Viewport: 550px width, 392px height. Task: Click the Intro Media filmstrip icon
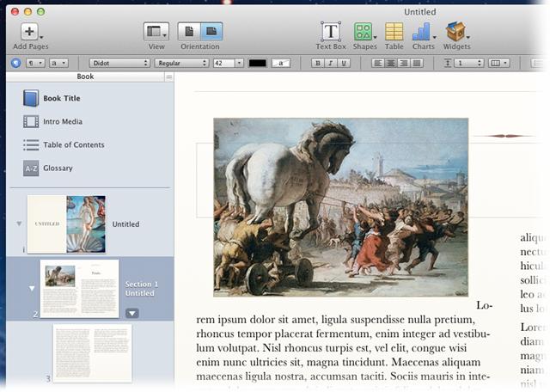click(31, 121)
